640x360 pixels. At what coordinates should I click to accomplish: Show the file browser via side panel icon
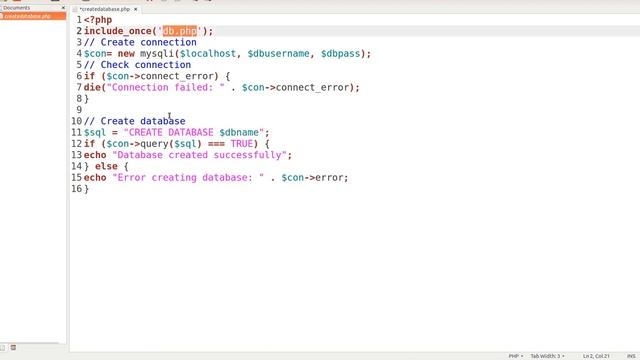click(13, 347)
